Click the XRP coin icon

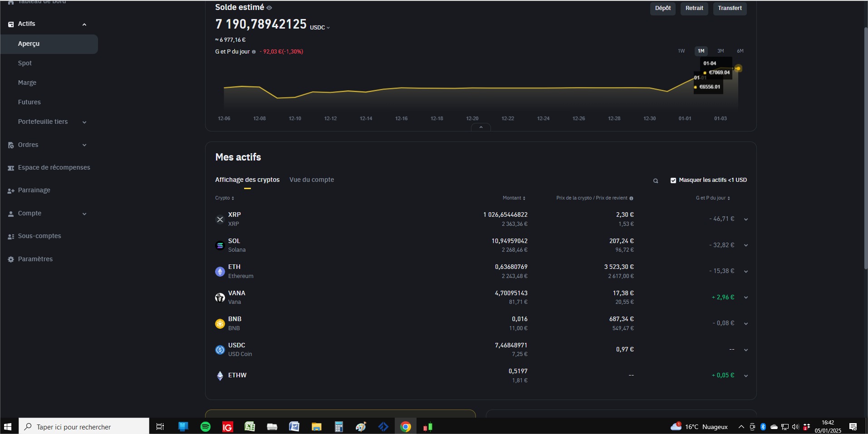click(220, 219)
